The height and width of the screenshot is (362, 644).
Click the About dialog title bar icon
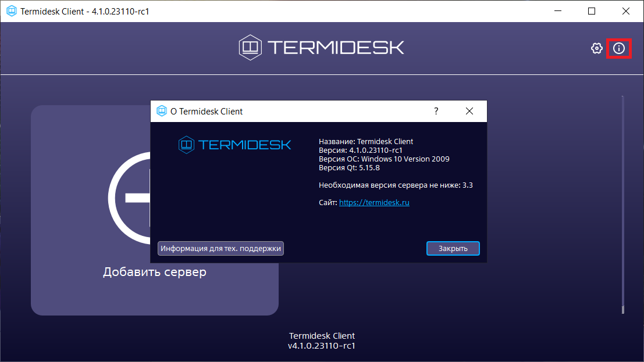click(x=161, y=112)
